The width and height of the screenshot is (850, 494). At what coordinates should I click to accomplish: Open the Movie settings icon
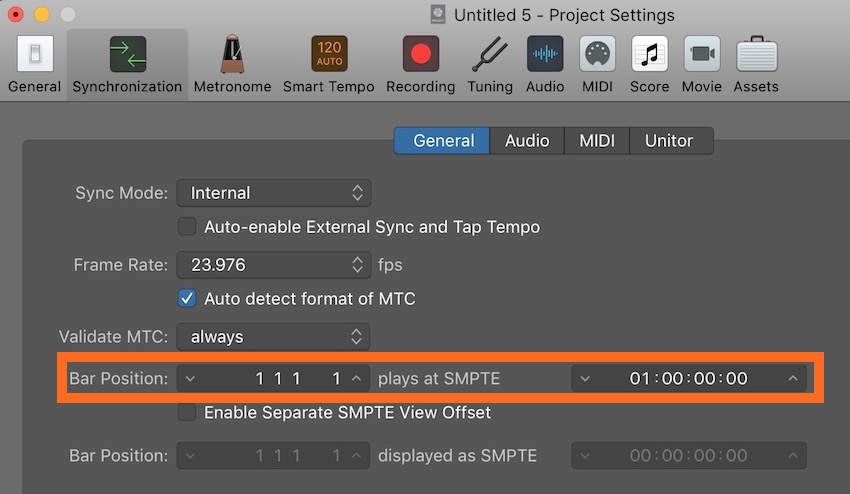click(702, 55)
